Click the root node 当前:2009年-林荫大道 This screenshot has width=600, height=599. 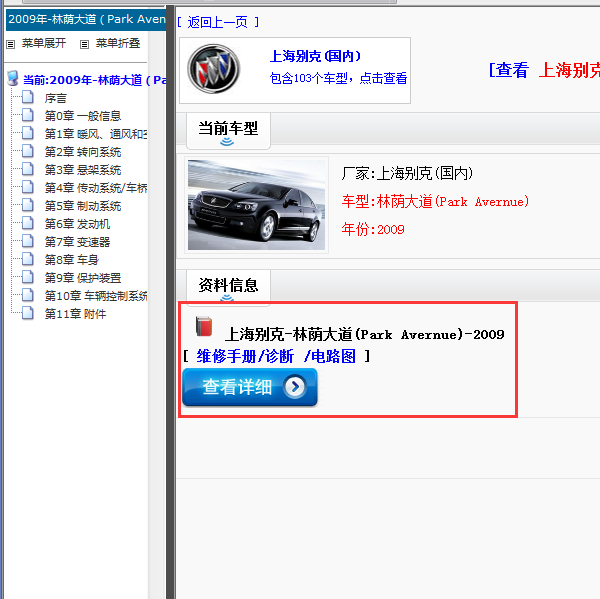(x=95, y=80)
